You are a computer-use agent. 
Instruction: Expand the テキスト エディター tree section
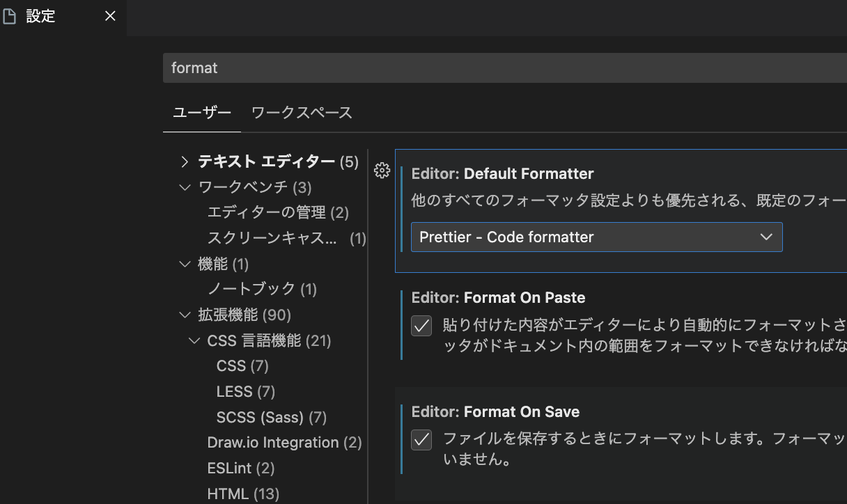(185, 162)
